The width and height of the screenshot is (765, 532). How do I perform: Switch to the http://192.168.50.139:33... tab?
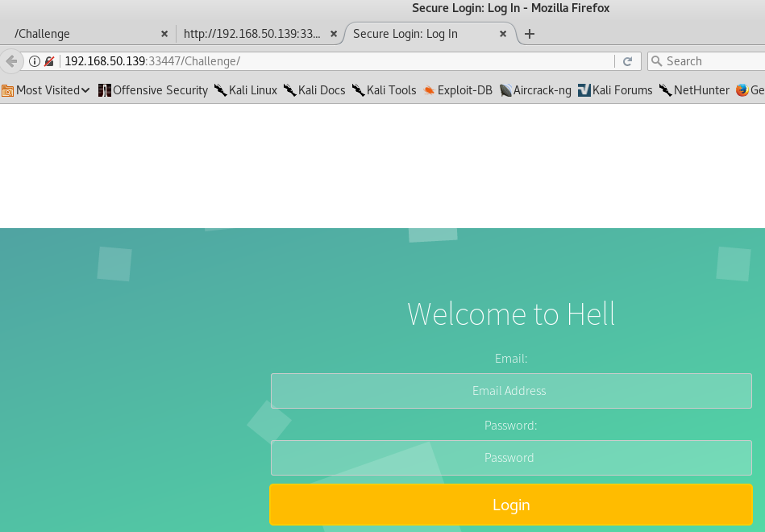[259, 34]
